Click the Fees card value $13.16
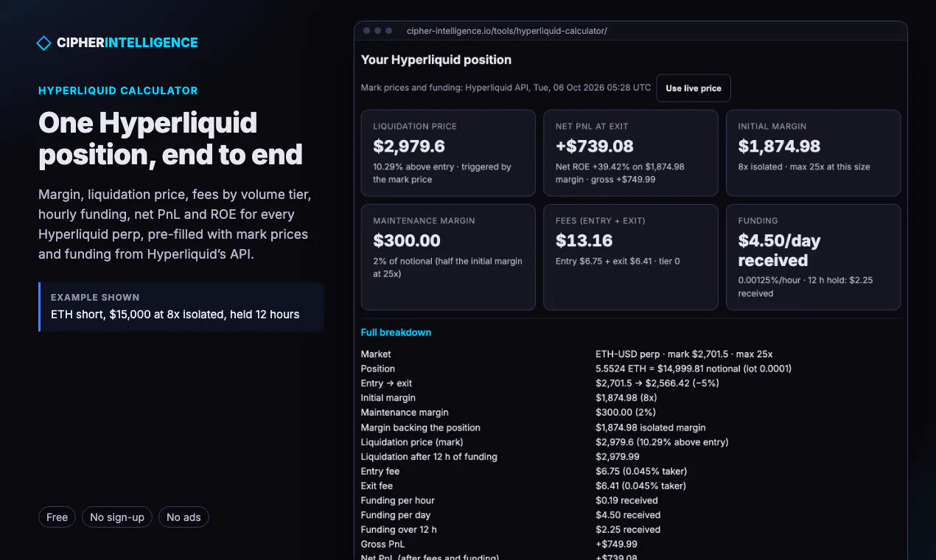This screenshot has width=936, height=560. click(x=584, y=240)
